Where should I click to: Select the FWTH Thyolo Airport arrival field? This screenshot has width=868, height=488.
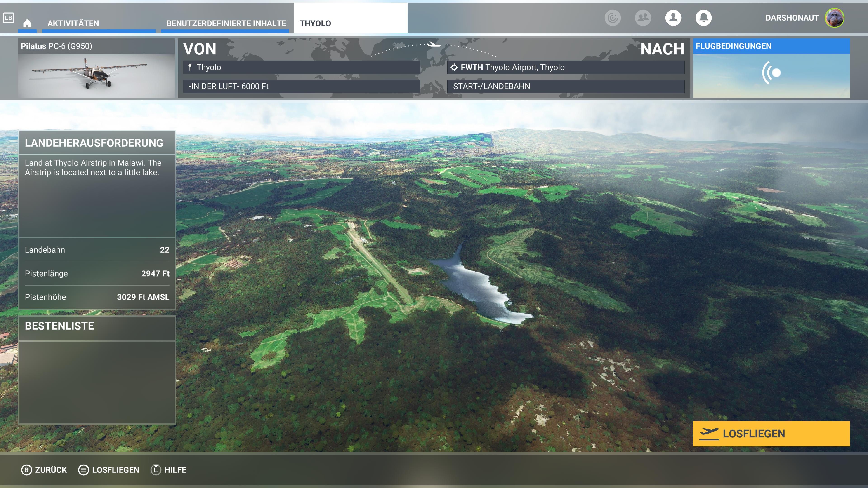(x=566, y=67)
